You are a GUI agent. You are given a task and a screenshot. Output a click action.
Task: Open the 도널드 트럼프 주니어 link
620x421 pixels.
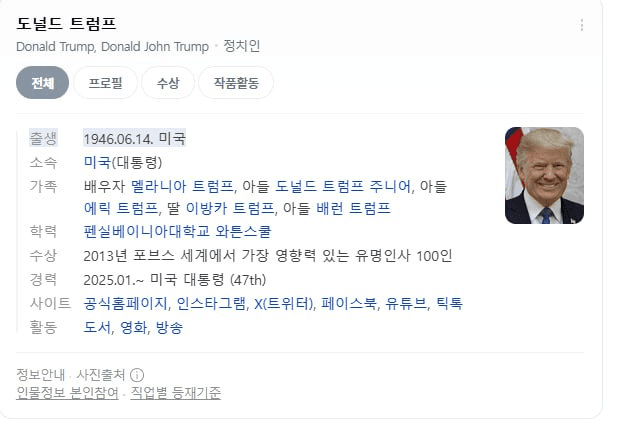coord(343,186)
